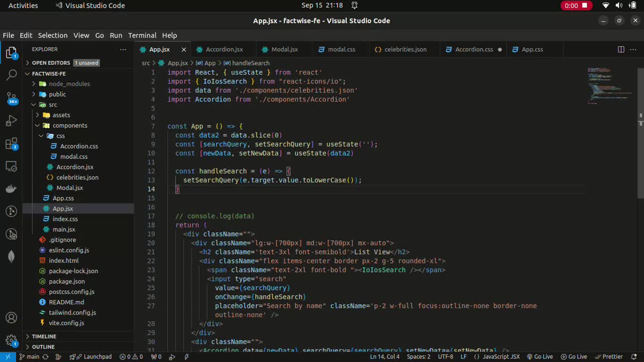This screenshot has height=362, width=644.
Task: Open the Search view in activity bar
Action: pyautogui.click(x=11, y=75)
